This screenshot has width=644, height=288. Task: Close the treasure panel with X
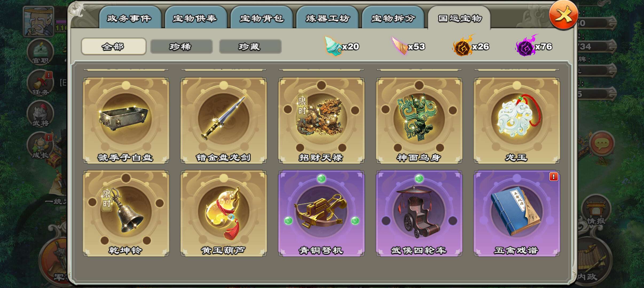563,15
